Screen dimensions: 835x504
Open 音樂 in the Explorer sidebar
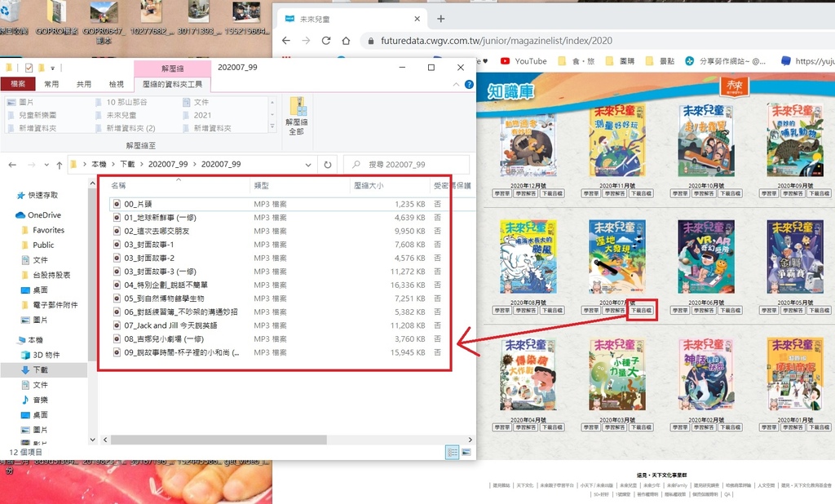click(34, 400)
